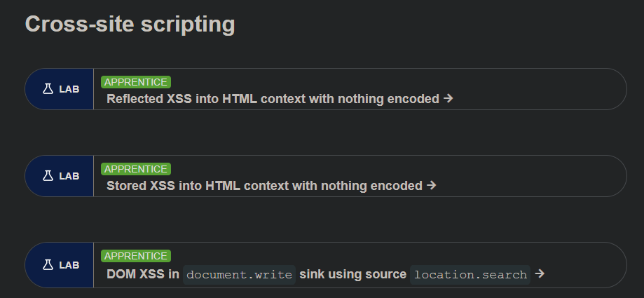Image resolution: width=644 pixels, height=298 pixels.
Task: Click the arrow after the Stored XSS title
Action: click(x=432, y=186)
